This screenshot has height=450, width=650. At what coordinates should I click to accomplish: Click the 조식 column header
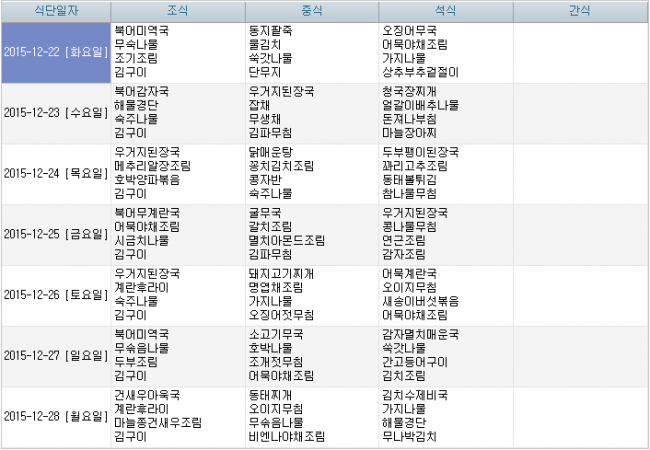(x=177, y=10)
